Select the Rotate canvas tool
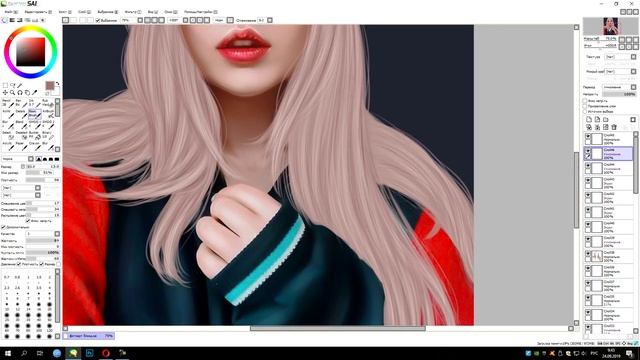Image resolution: width=640 pixels, height=360 pixels. tap(20, 93)
